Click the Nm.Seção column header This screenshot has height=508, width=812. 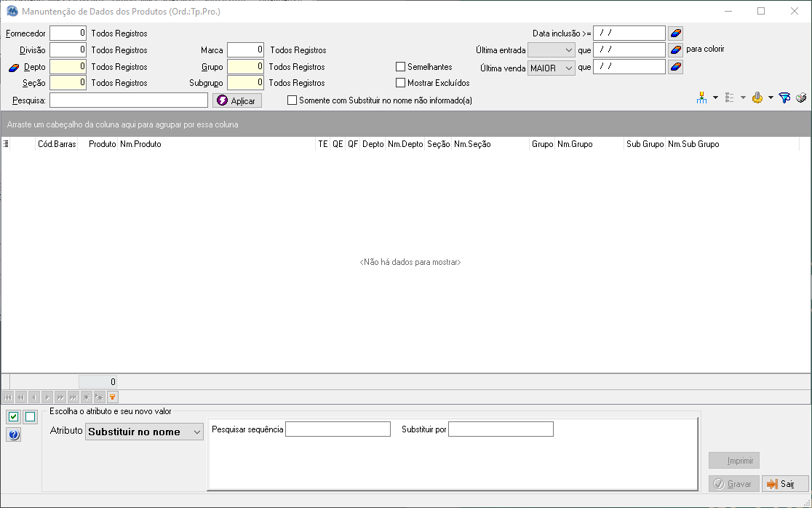click(490, 144)
